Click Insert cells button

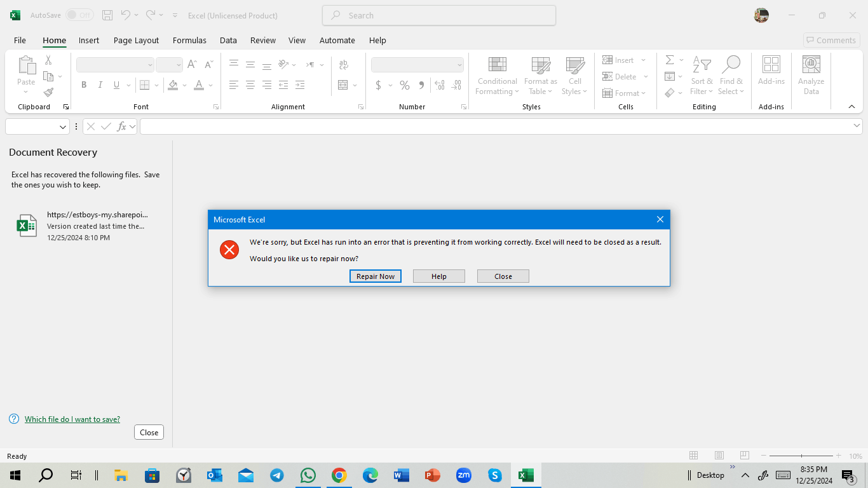pyautogui.click(x=618, y=60)
